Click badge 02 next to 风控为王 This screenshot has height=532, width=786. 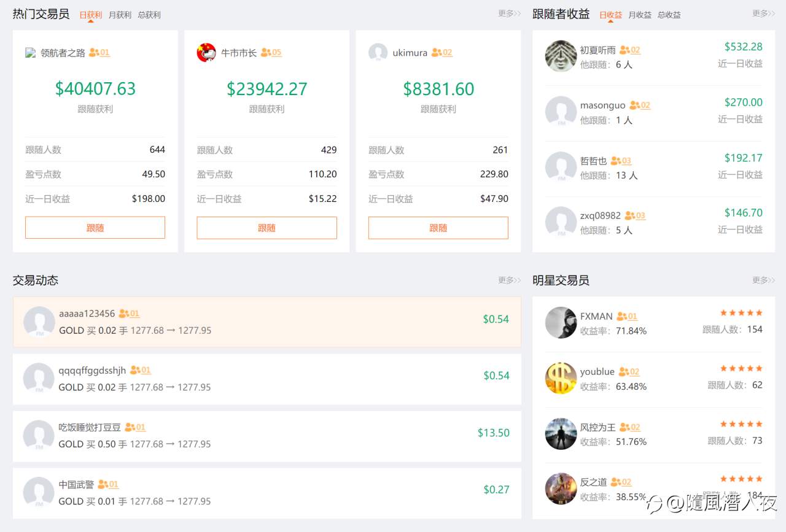(630, 427)
